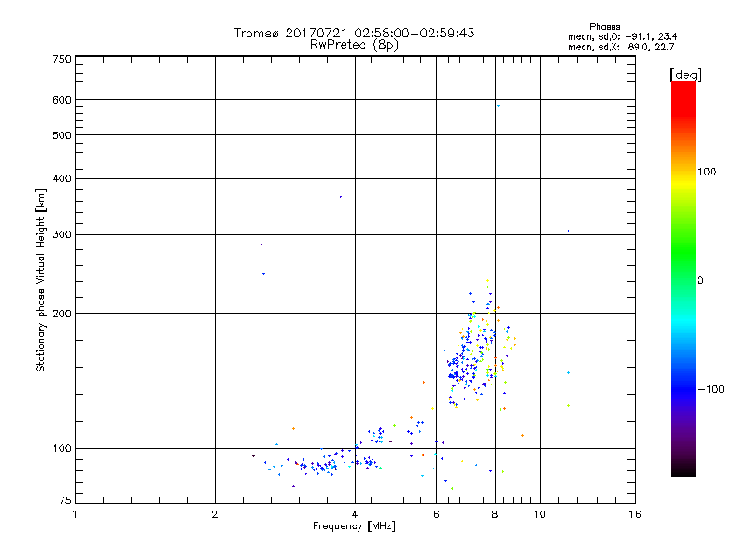Screen dimensions: 747x560
Task: Click the y-axis tick label '500'
Action: [62, 135]
